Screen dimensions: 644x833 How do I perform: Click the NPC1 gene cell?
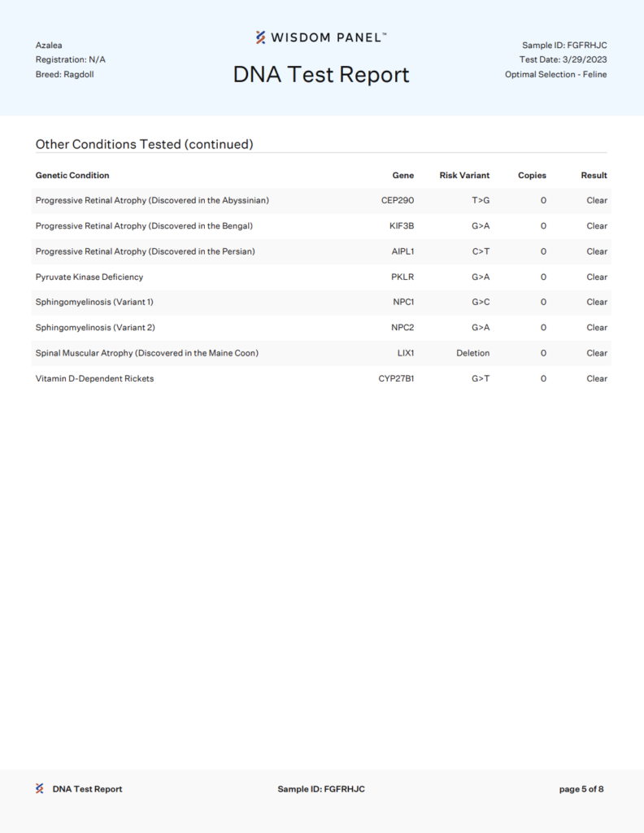(x=403, y=302)
